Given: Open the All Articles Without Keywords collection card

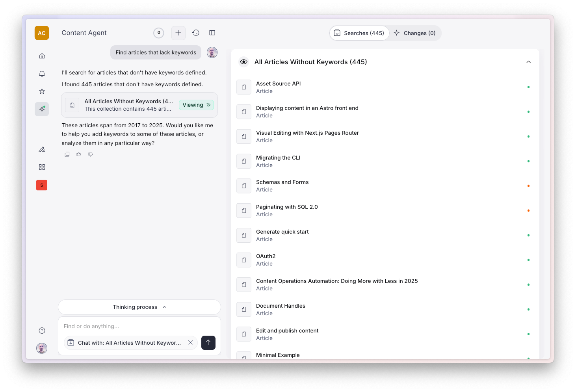Looking at the screenshot, I should pyautogui.click(x=139, y=105).
